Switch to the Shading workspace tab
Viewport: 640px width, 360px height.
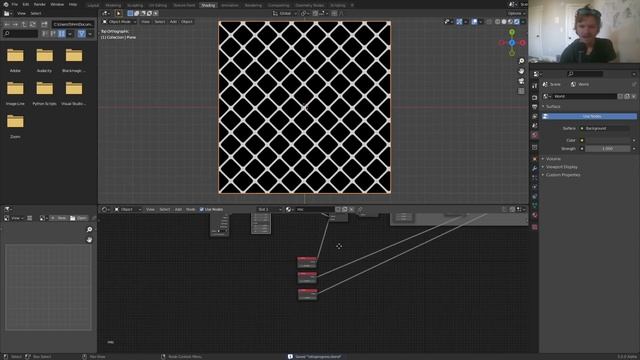pyautogui.click(x=208, y=5)
